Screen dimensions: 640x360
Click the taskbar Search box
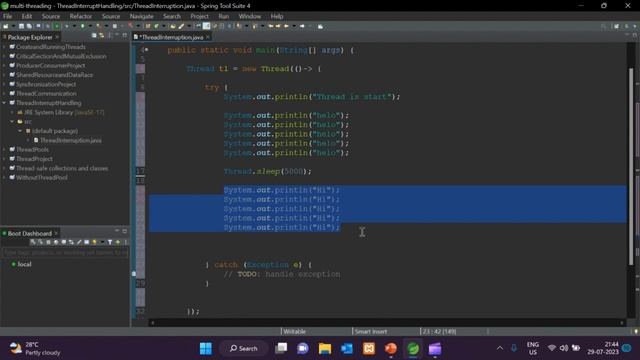(244, 349)
